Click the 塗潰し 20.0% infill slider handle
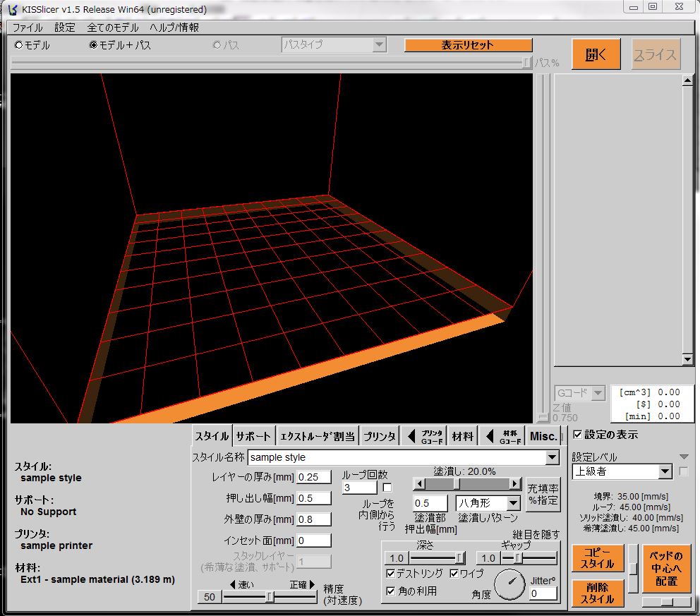700x616 pixels. tap(456, 483)
